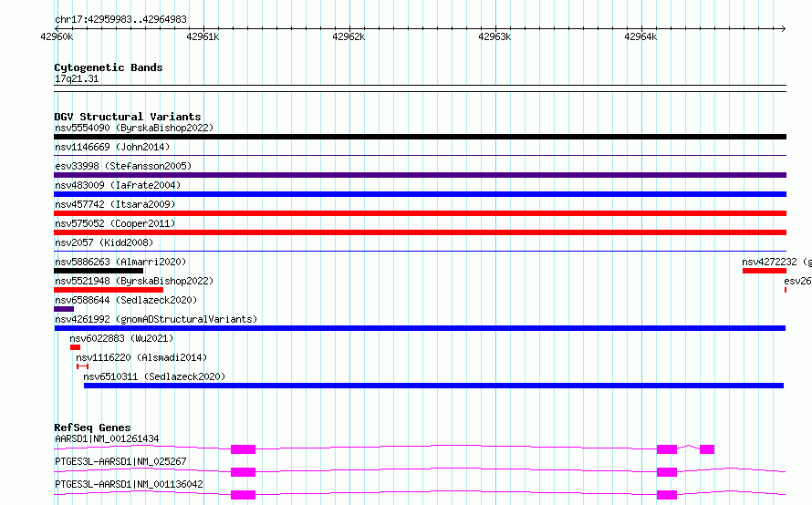Click the truncated esv26 label at right
Viewport: 812px width, 505px height.
click(797, 281)
